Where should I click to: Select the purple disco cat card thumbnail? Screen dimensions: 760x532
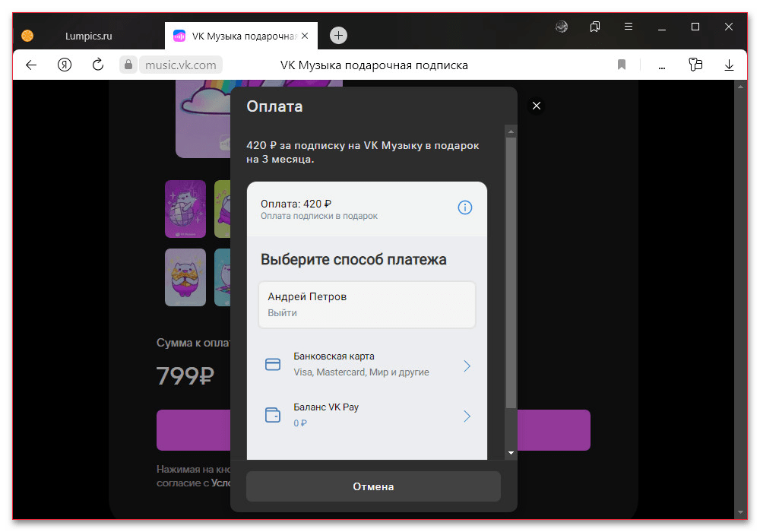pyautogui.click(x=185, y=209)
